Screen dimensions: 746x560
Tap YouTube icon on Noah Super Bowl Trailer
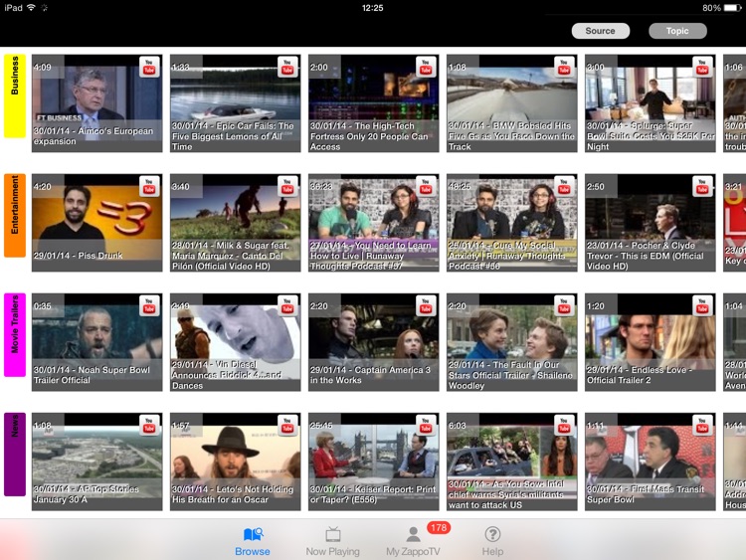click(x=149, y=306)
